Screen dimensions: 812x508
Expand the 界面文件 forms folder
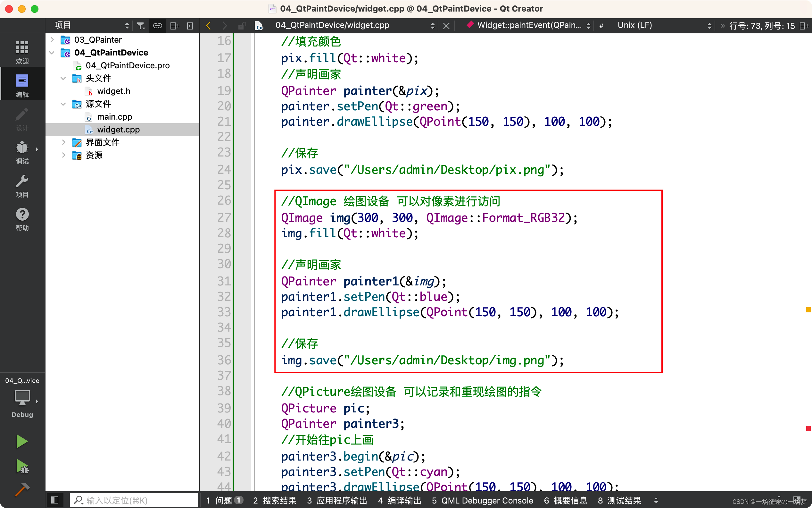[x=63, y=142]
